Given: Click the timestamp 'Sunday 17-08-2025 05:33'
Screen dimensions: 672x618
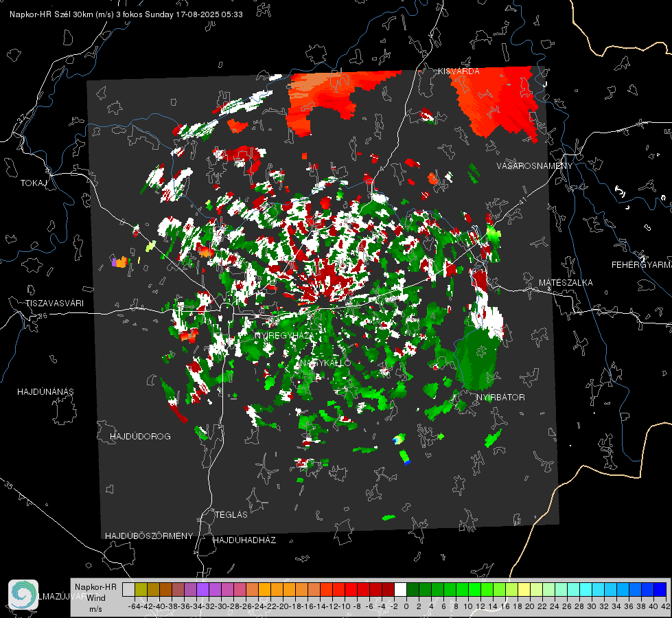Looking at the screenshot, I should click(x=194, y=14).
